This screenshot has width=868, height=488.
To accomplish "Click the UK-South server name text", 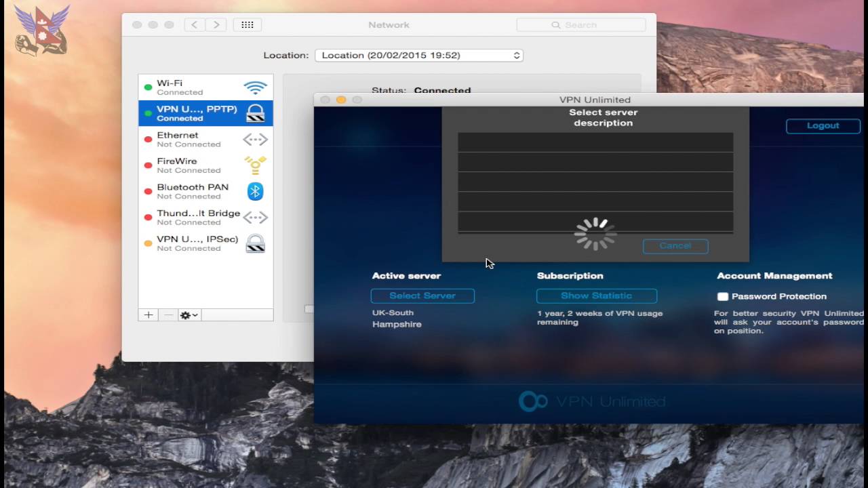I will (x=393, y=312).
